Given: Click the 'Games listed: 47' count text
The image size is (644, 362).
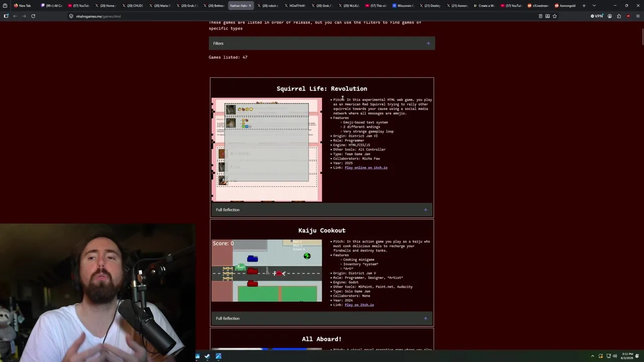Looking at the screenshot, I should pos(228,57).
